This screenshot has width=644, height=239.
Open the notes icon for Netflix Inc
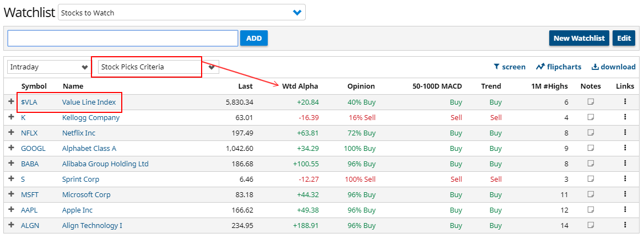[x=591, y=133]
